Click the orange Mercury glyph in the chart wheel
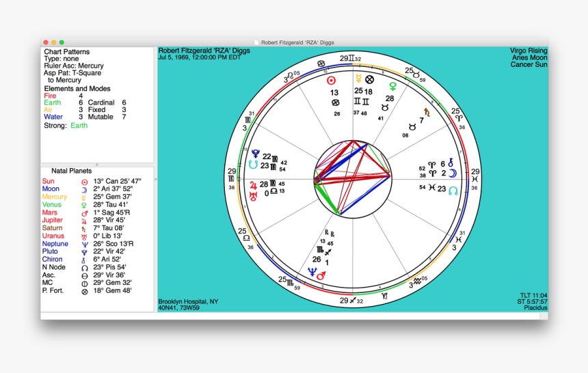Image resolution: width=588 pixels, height=373 pixels. pos(358,79)
